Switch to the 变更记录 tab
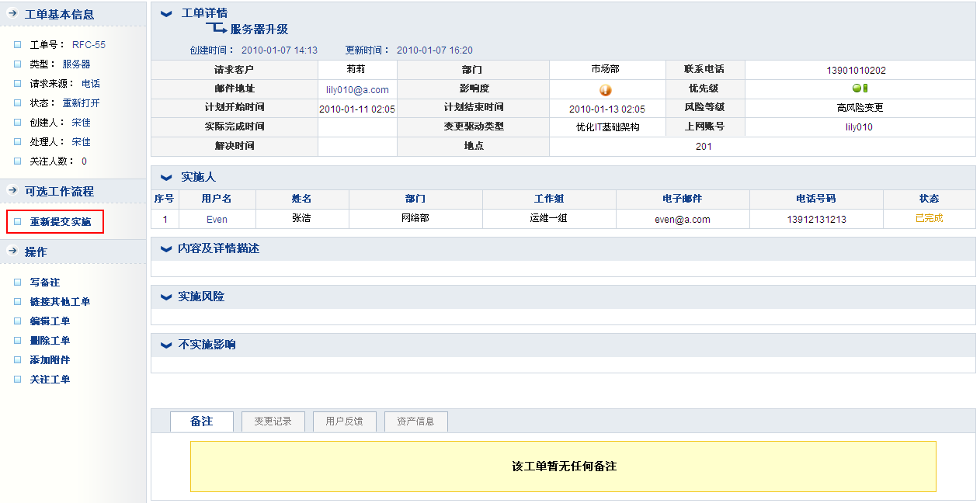The image size is (980, 503). coord(273,421)
